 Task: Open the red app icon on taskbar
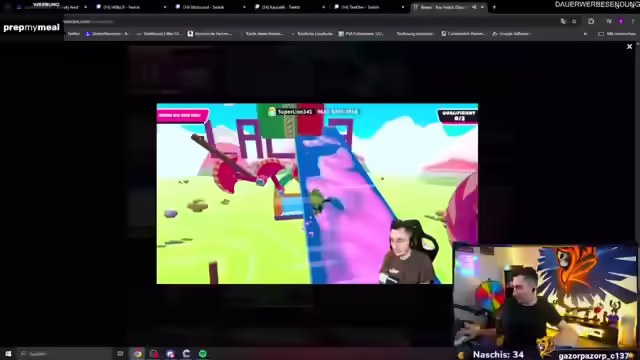click(x=154, y=353)
